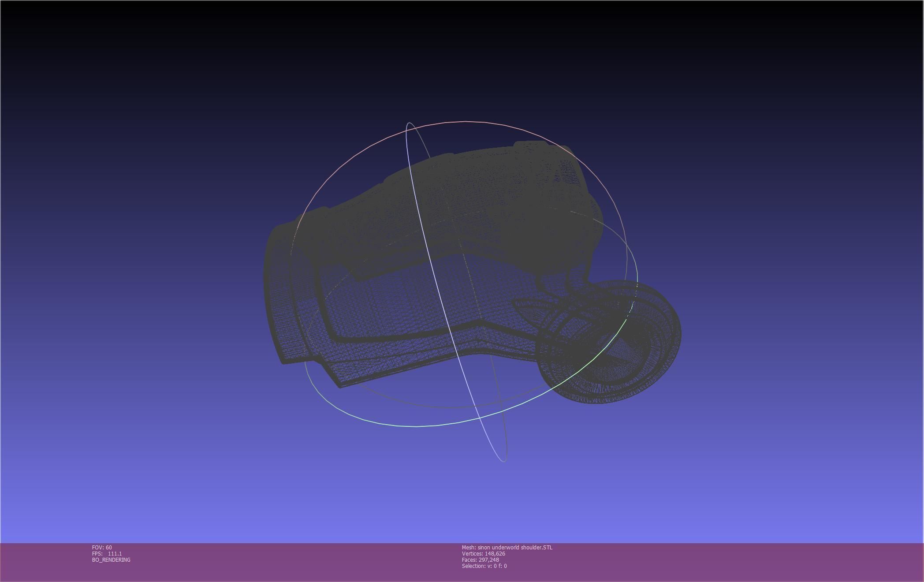Click the FOV: 60 readout
The width and height of the screenshot is (924, 582).
(x=102, y=548)
